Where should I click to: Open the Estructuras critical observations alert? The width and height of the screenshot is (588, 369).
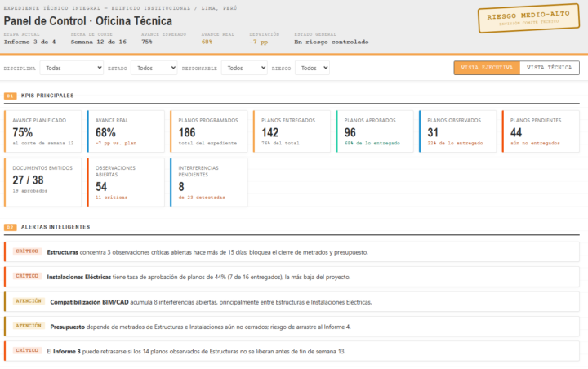tap(292, 252)
